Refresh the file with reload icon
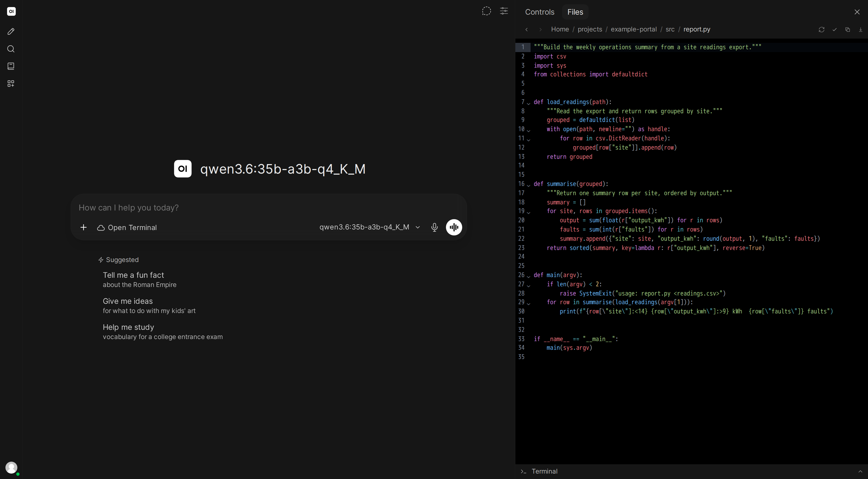The width and height of the screenshot is (868, 479). 822,30
